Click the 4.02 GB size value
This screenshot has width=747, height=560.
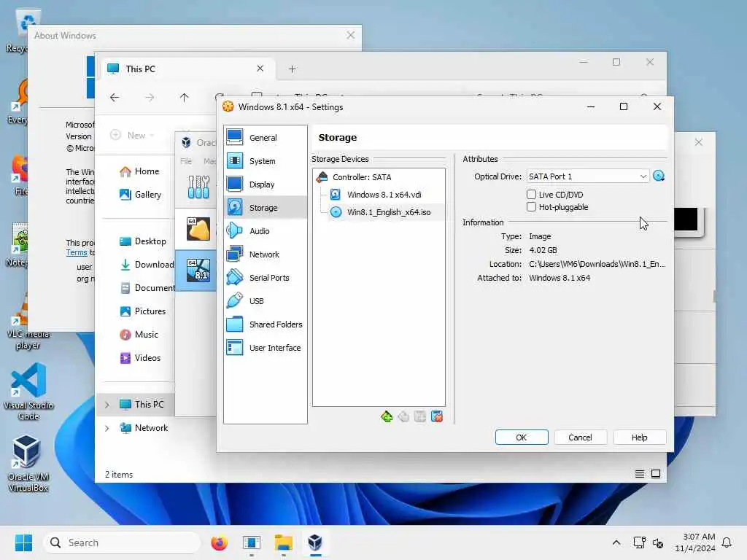tap(543, 250)
